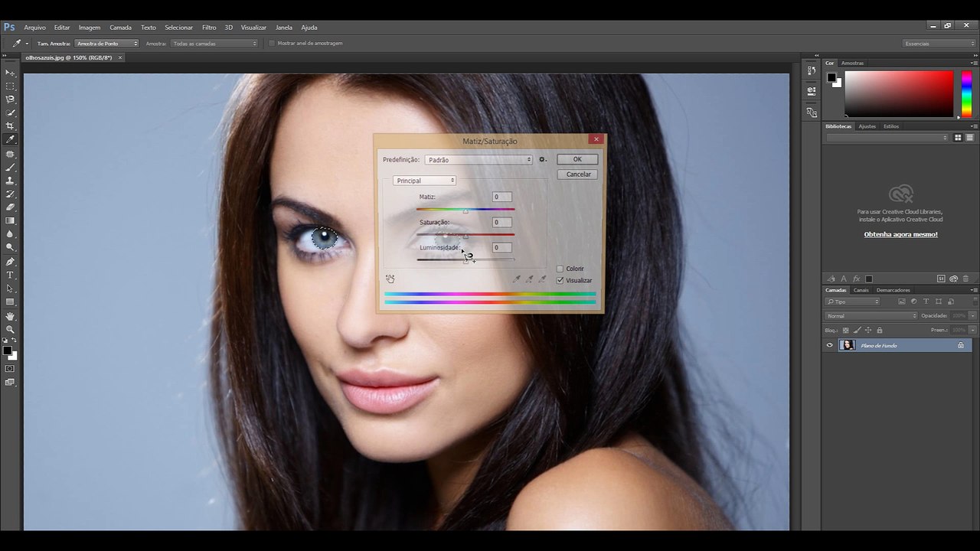This screenshot has height=551, width=980.
Task: Uncheck the Visualizar checkbox
Action: [560, 280]
